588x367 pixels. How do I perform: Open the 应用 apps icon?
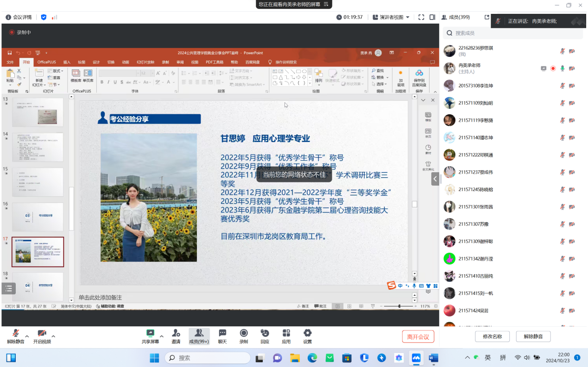[x=286, y=336]
